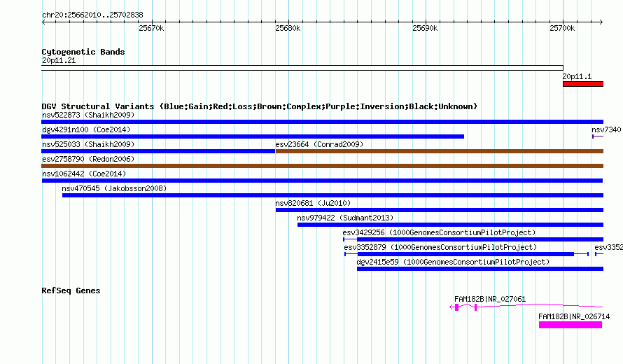The image size is (623, 364).
Task: Select the dgv4291n100 (Coe2014) blue bar
Action: click(x=253, y=136)
